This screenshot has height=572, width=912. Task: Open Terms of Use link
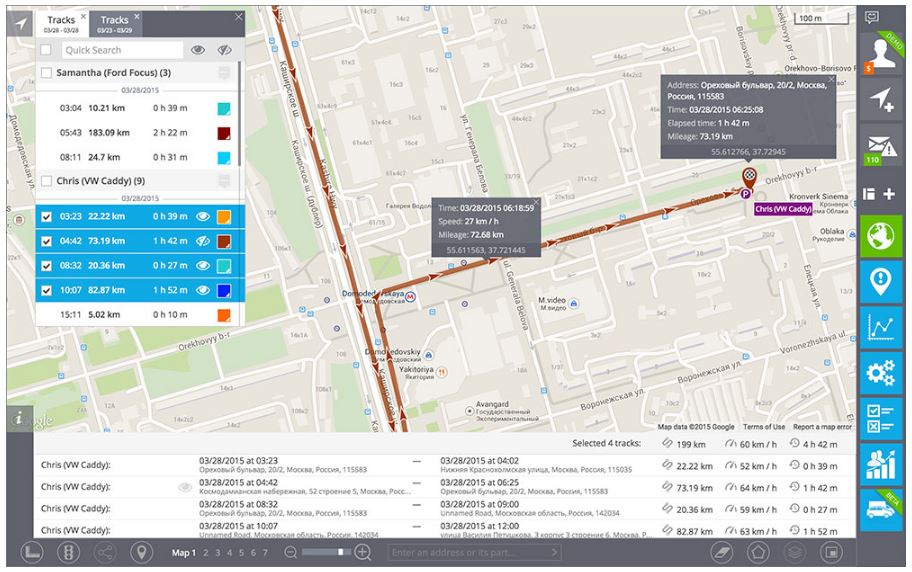pos(764,427)
